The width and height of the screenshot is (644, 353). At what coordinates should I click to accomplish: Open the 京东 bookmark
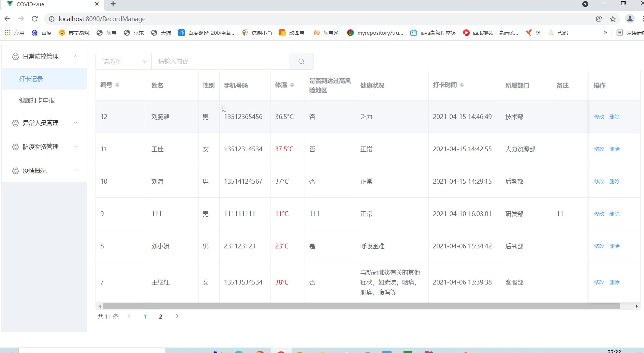(x=134, y=33)
